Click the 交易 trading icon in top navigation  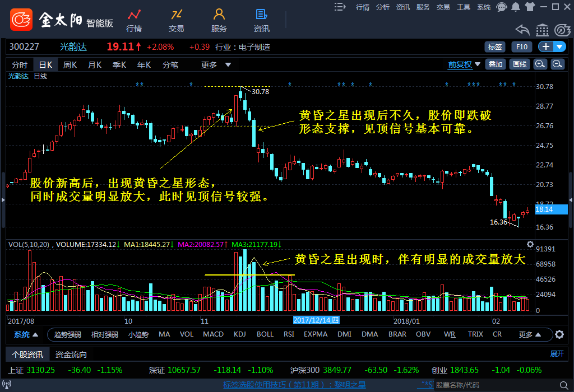(x=176, y=20)
